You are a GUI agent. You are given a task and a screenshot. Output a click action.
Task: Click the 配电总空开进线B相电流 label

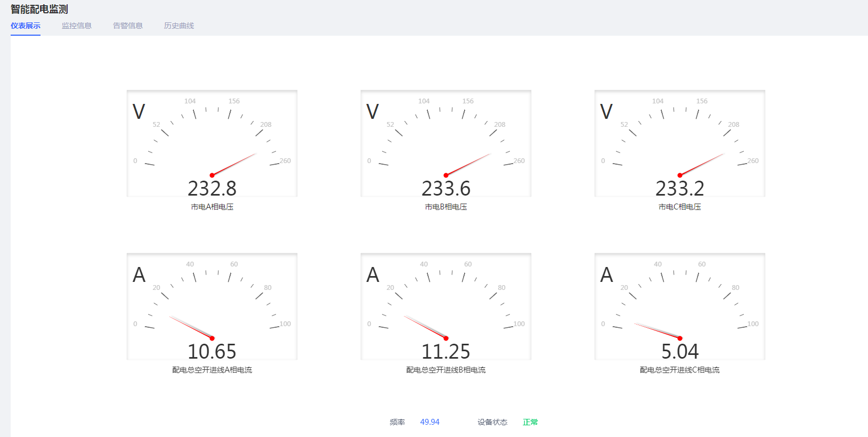point(446,370)
